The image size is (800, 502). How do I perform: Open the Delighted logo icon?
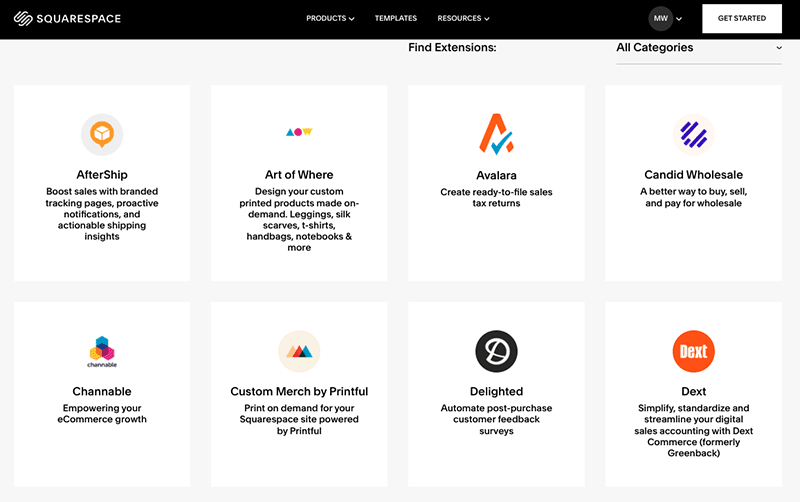(x=496, y=351)
